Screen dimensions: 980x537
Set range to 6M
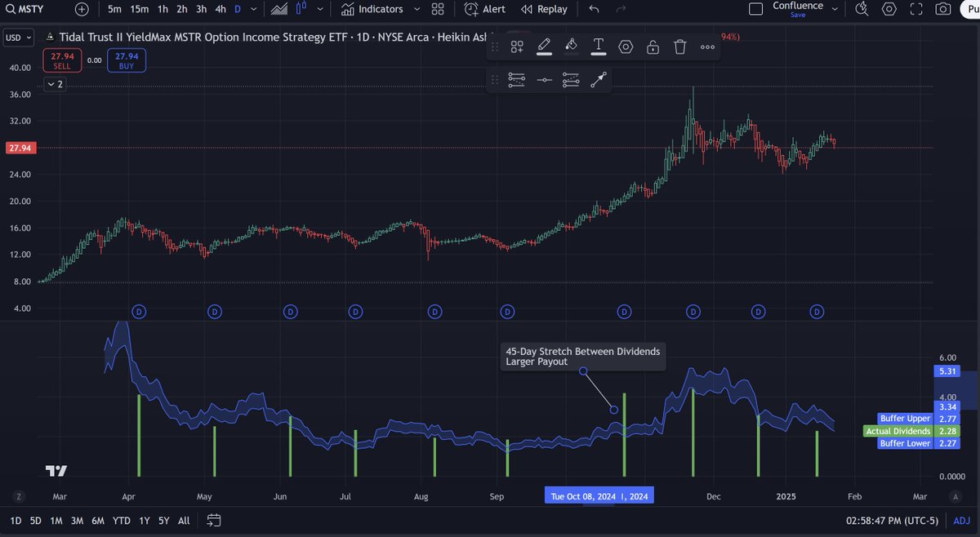(x=98, y=521)
